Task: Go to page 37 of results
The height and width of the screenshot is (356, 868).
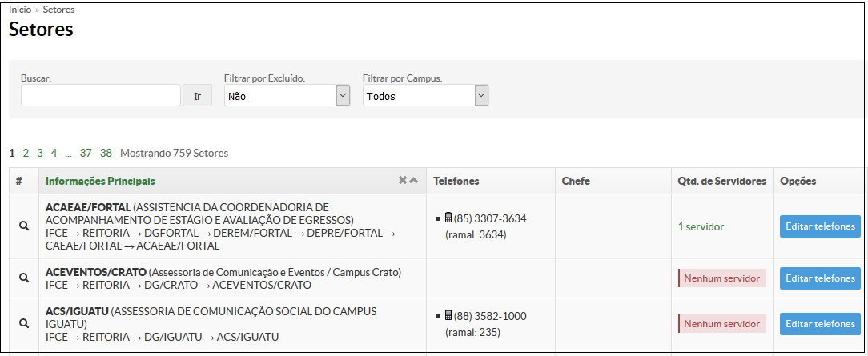Action: pos(85,153)
